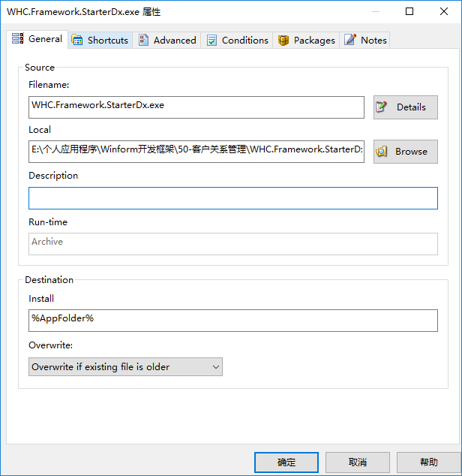The width and height of the screenshot is (462, 476).
Task: Click into the Filename input field
Action: (196, 107)
